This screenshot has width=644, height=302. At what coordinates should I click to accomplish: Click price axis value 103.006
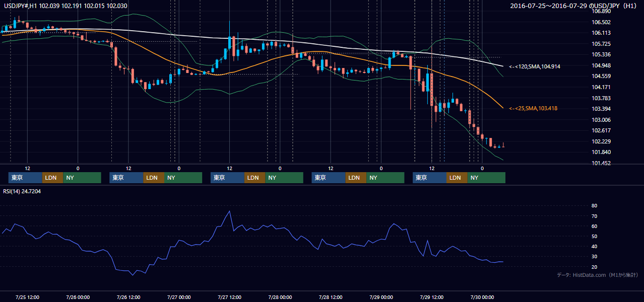(602, 120)
